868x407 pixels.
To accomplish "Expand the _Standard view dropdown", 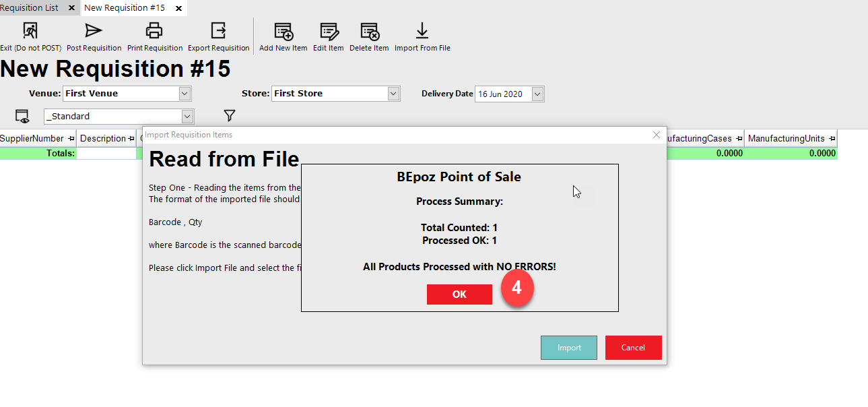I will [x=187, y=117].
